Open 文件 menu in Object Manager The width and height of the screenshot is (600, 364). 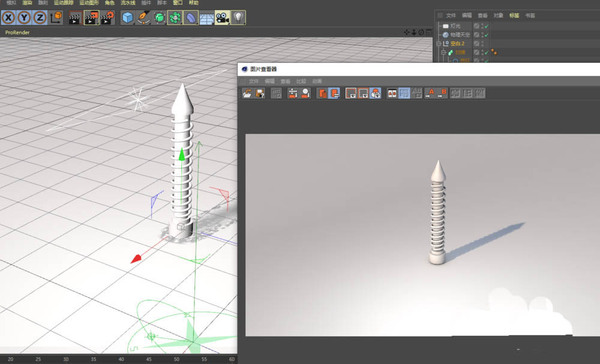click(x=451, y=16)
